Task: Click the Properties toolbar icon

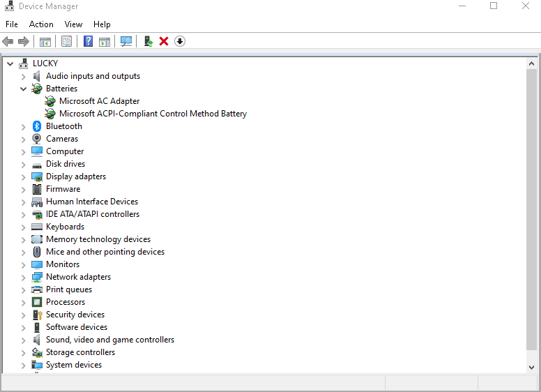Action: pyautogui.click(x=66, y=41)
